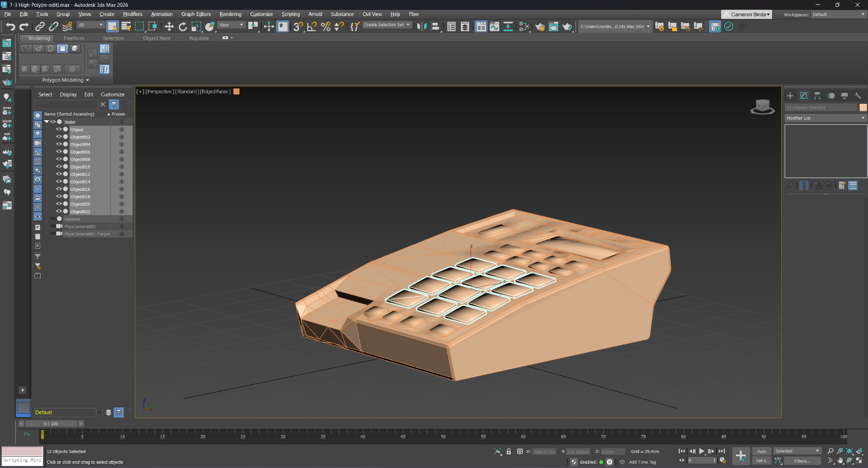
Task: Toggle the Angle Snap tool
Action: [x=312, y=27]
